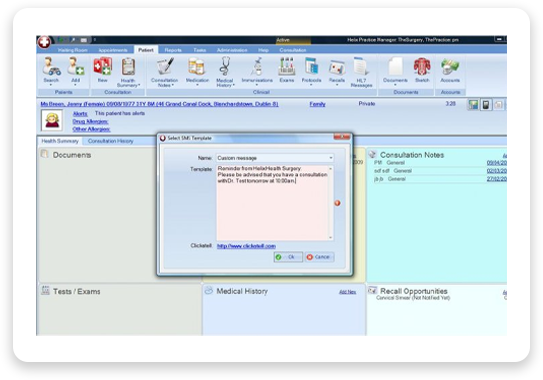Click the Drug Allergies link
Screen dimensions: 543x380
click(x=90, y=121)
